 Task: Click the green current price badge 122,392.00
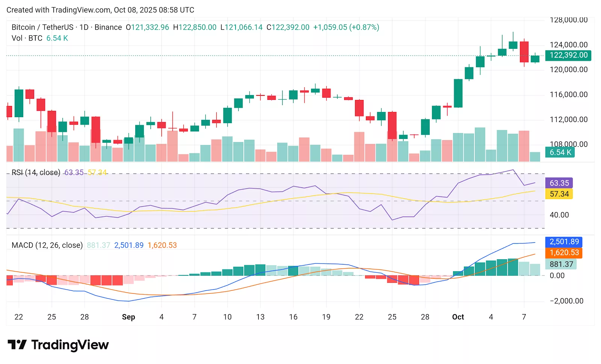click(568, 55)
